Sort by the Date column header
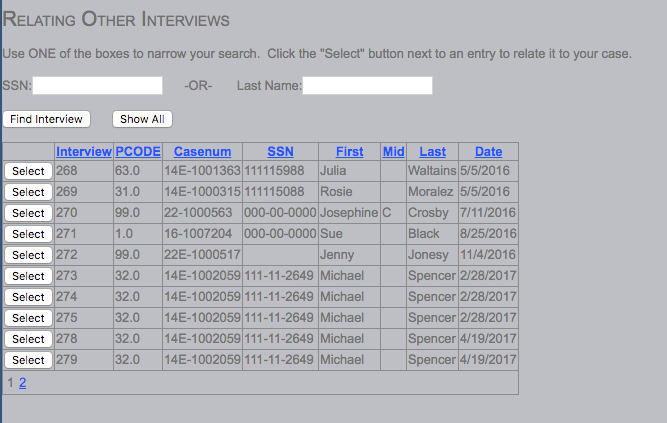Viewport: 667px width, 423px height. 488,152
